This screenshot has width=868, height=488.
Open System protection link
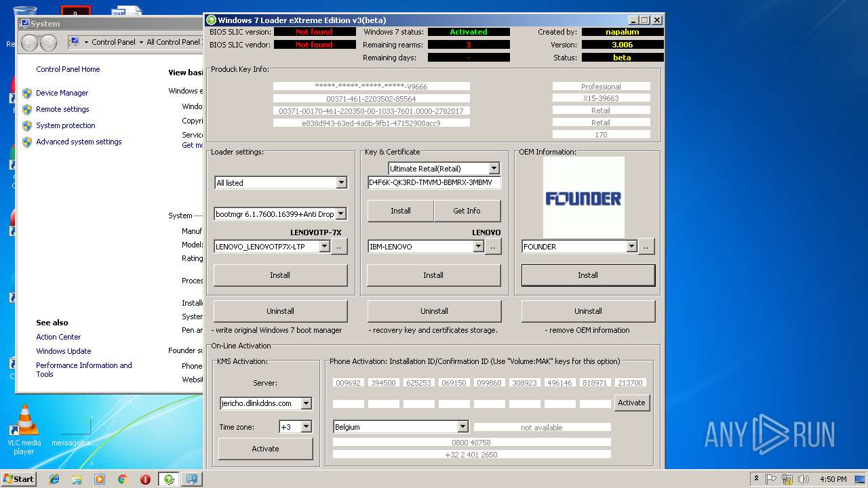coord(66,125)
